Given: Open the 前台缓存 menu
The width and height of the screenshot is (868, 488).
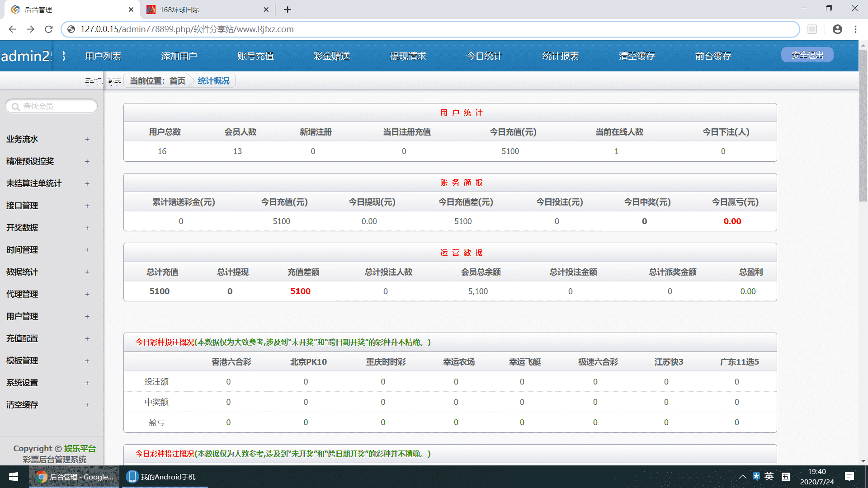Looking at the screenshot, I should point(713,56).
